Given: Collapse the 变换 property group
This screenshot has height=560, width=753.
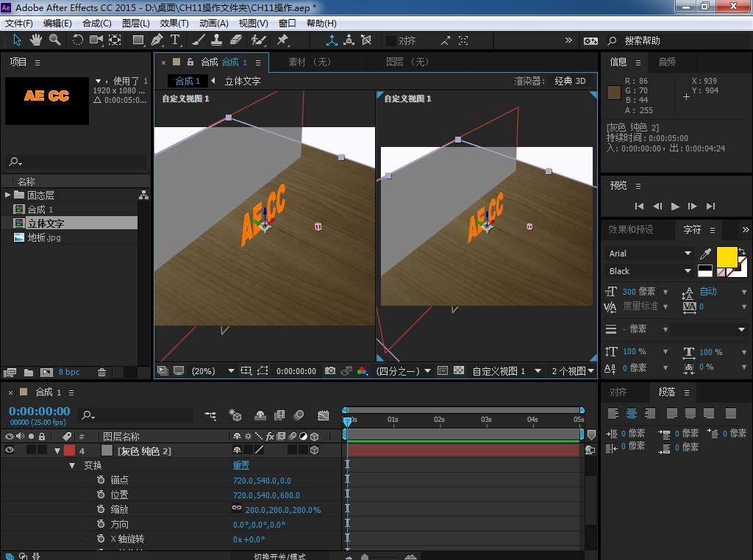Looking at the screenshot, I should 72,465.
